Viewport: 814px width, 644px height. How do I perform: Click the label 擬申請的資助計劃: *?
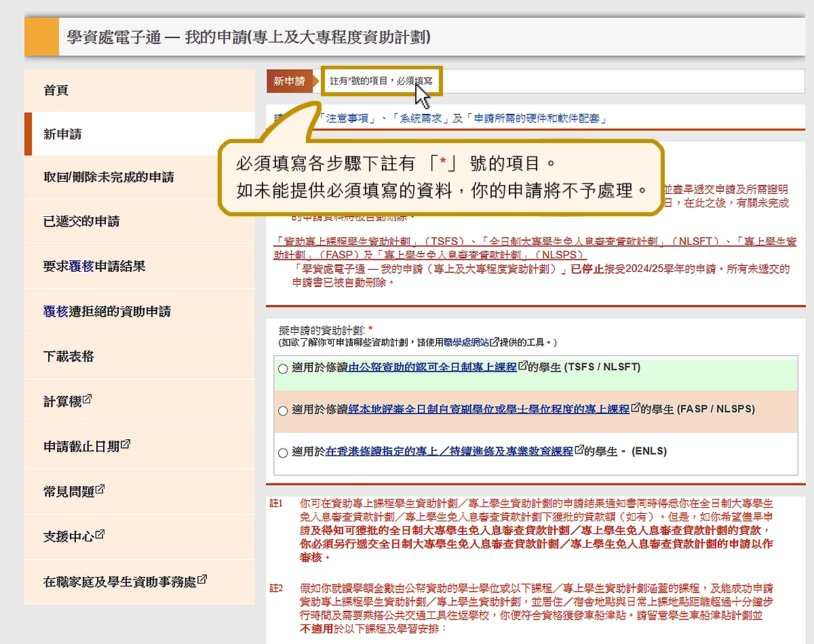tap(326, 329)
